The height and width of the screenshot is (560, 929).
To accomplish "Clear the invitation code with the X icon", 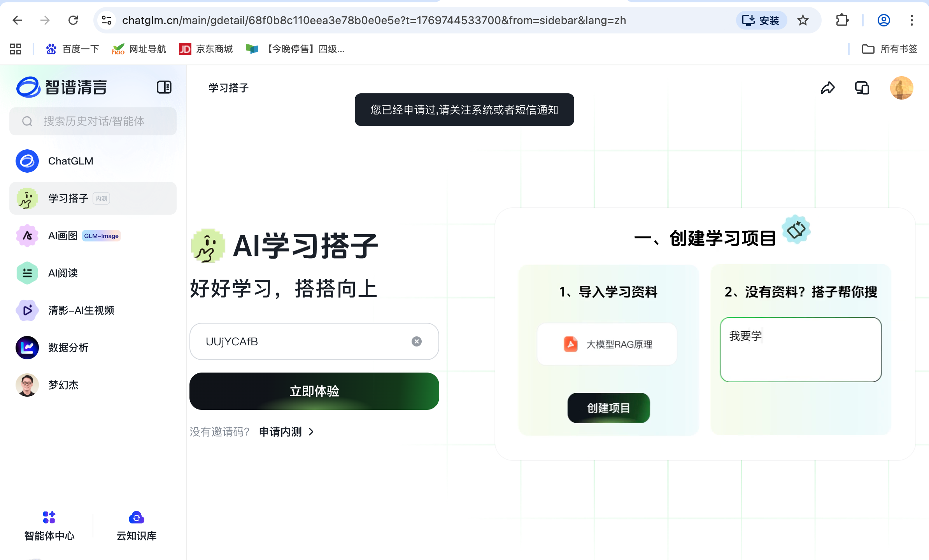I will tap(416, 341).
